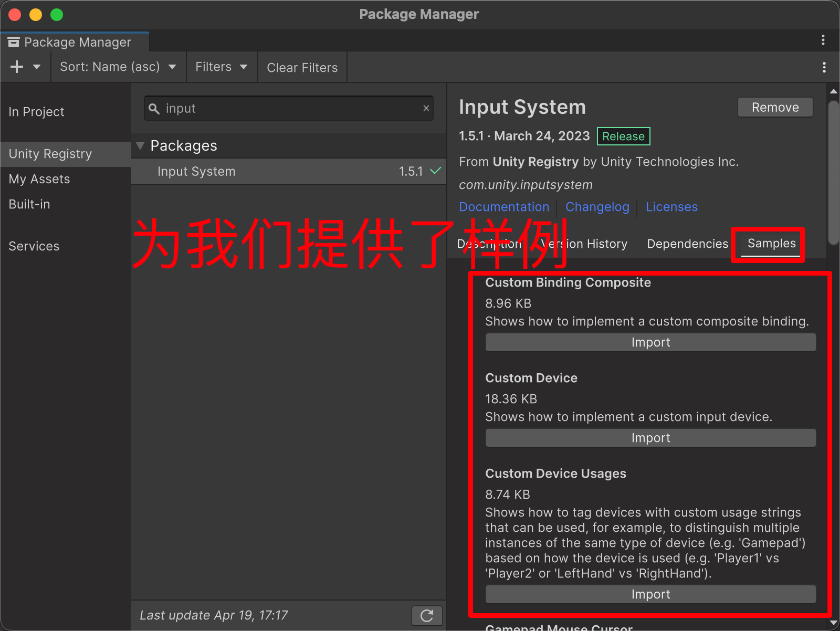Image resolution: width=840 pixels, height=631 pixels.
Task: Click the details scrollbar down arrow
Action: [x=834, y=623]
